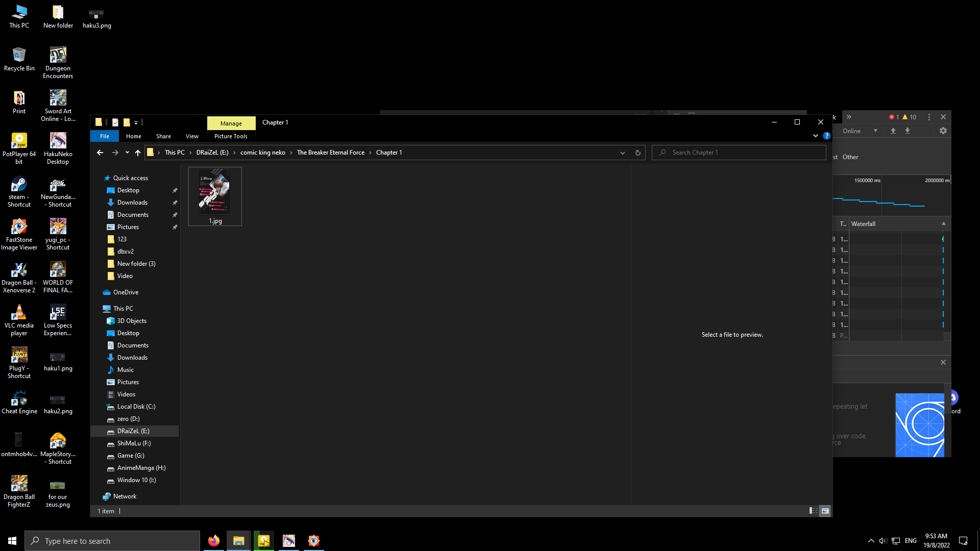Open the Picture Tools tab
The width and height of the screenshot is (980, 551).
pos(231,136)
